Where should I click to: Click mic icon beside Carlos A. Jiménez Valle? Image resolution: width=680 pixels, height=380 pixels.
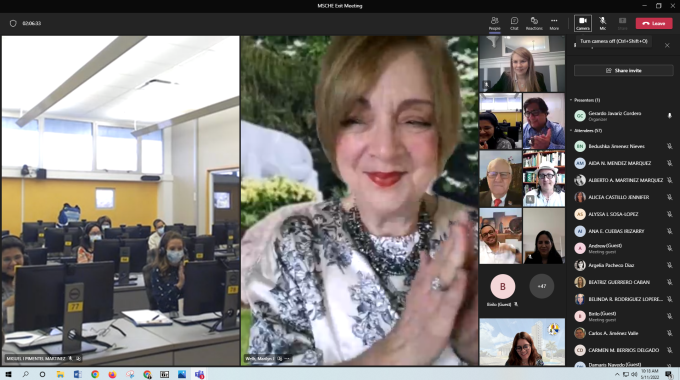click(x=669, y=333)
